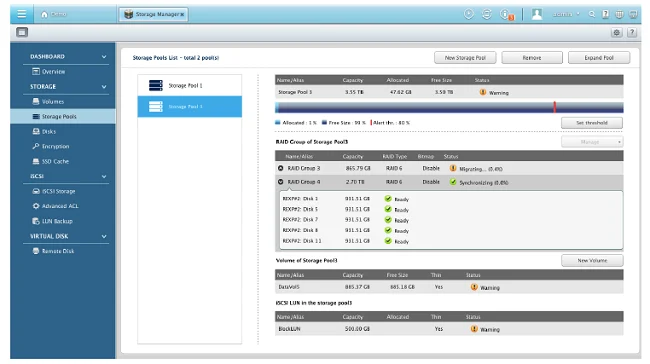Open the Manage dropdown
This screenshot has height=364, width=650.
coord(592,142)
